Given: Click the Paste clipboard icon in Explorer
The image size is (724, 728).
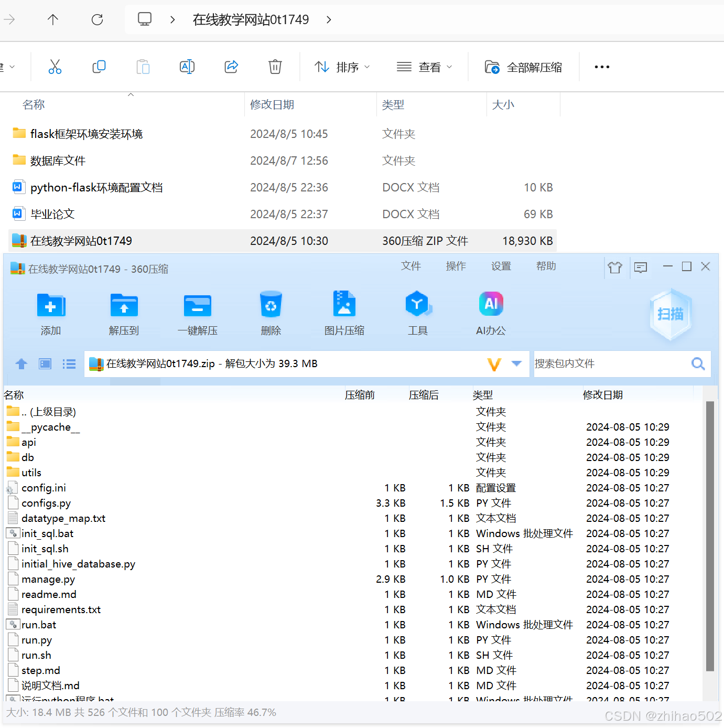Looking at the screenshot, I should (143, 67).
